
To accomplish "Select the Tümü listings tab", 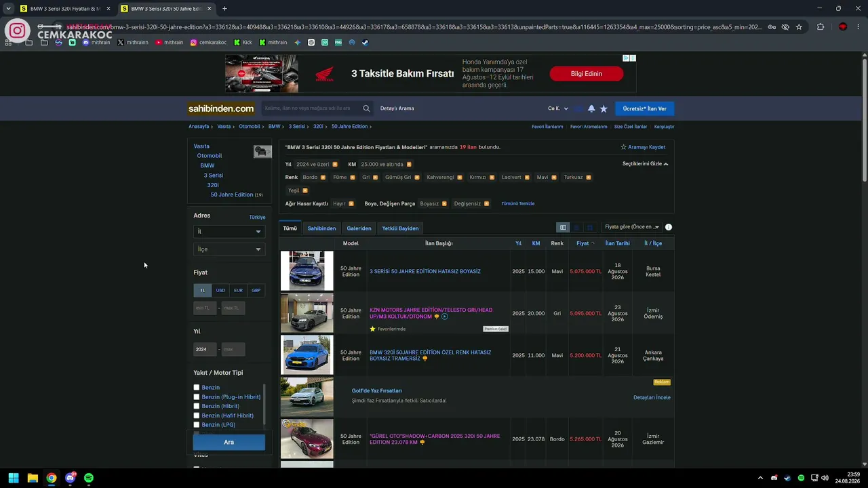I will click(290, 228).
